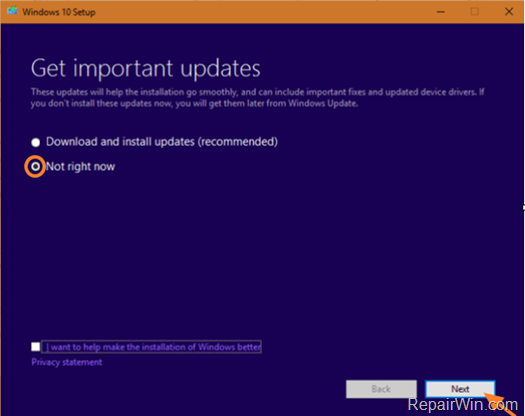Image resolution: width=525 pixels, height=416 pixels.
Task: Minimize the Windows 10 Setup window
Action: (x=441, y=12)
